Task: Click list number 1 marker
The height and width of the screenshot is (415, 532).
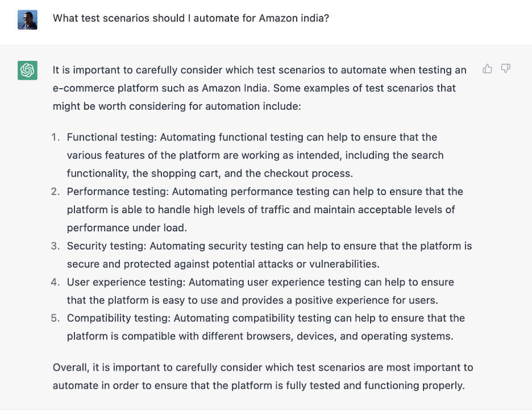Action: tap(55, 137)
